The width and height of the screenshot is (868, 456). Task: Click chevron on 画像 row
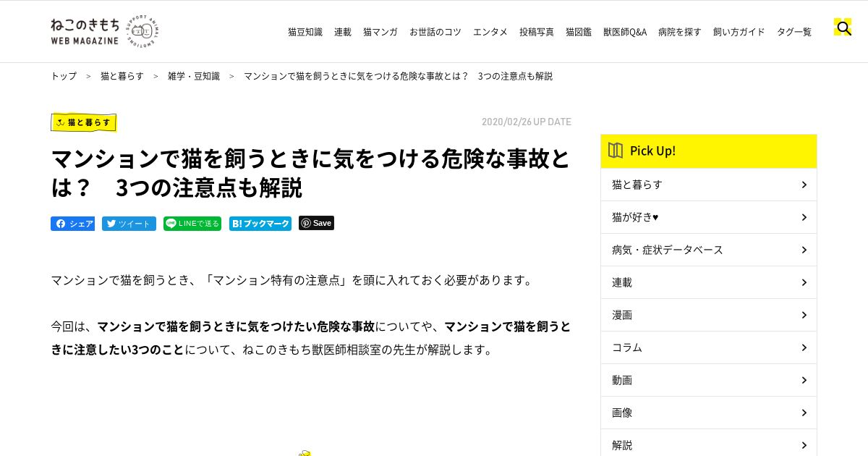804,413
